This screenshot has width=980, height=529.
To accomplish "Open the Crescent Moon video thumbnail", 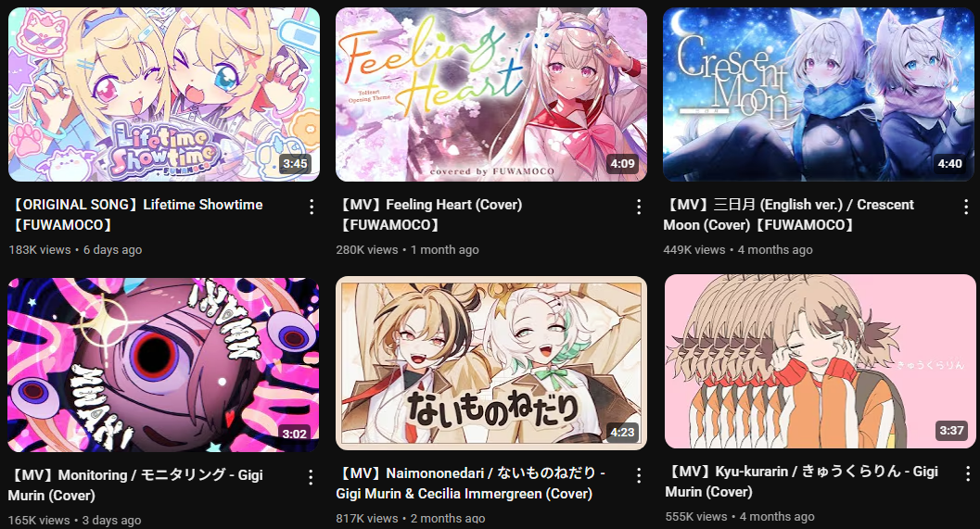I will 818,94.
